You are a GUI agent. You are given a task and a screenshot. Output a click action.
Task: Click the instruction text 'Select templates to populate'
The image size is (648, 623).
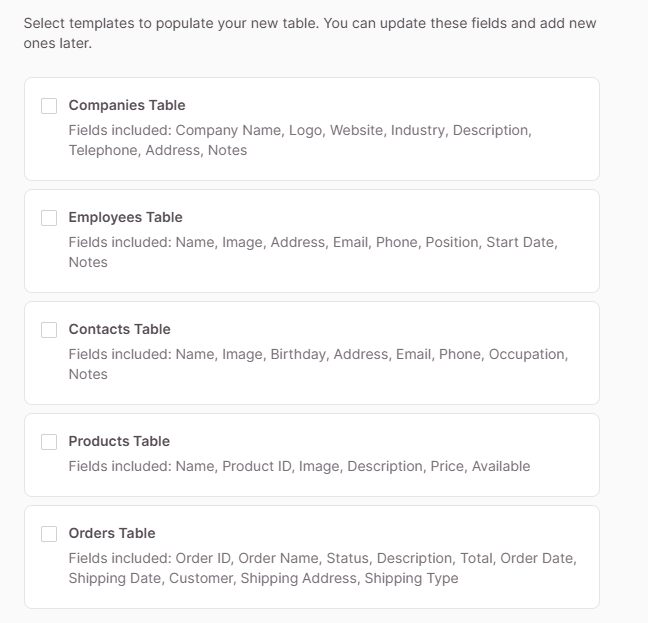(x=310, y=23)
